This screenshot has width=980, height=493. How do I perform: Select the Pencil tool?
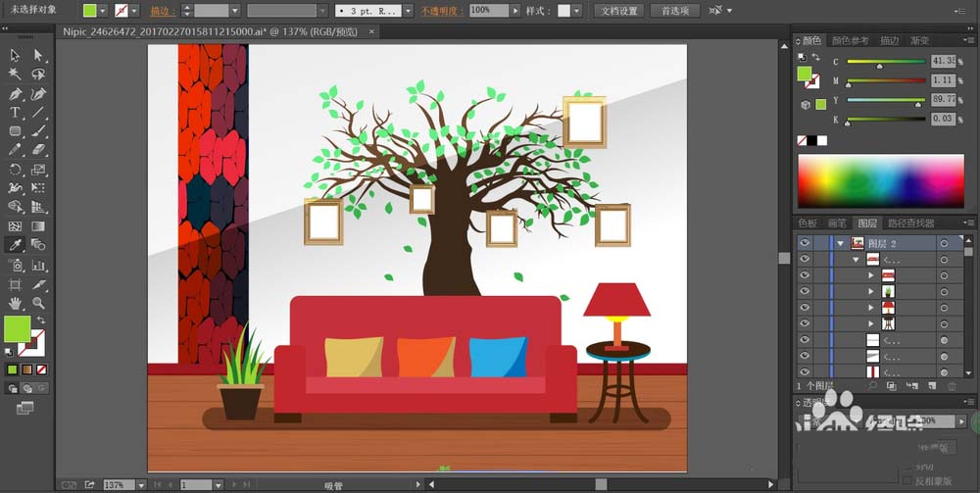coord(15,150)
